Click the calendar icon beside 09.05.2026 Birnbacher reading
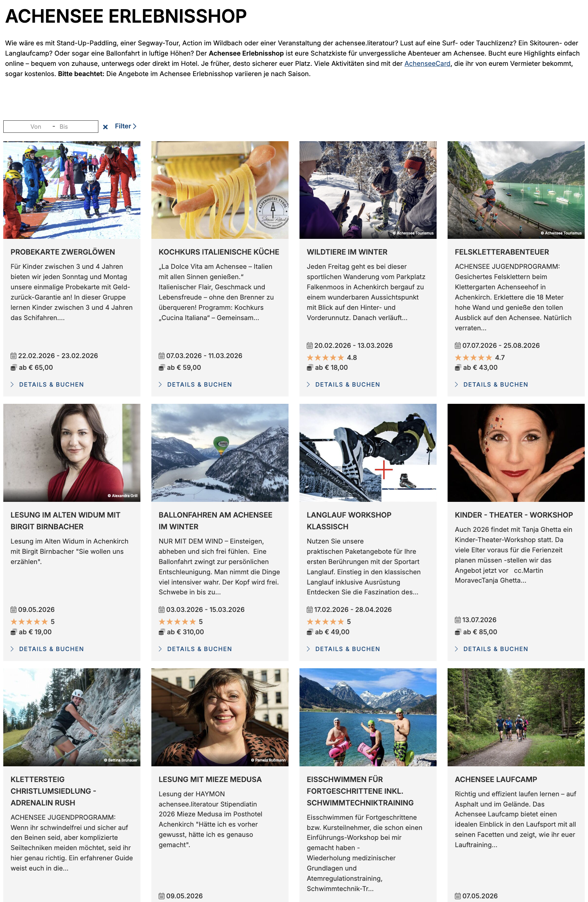 13,610
